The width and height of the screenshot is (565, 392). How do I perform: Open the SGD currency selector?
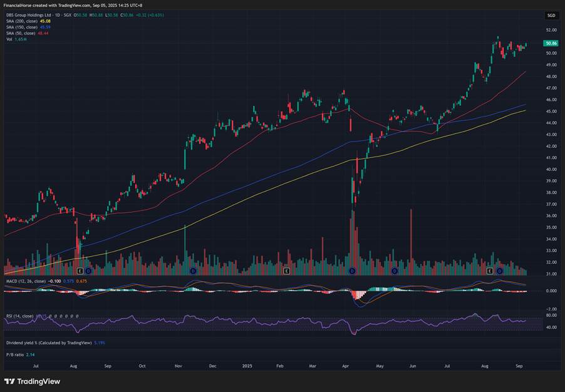(551, 15)
